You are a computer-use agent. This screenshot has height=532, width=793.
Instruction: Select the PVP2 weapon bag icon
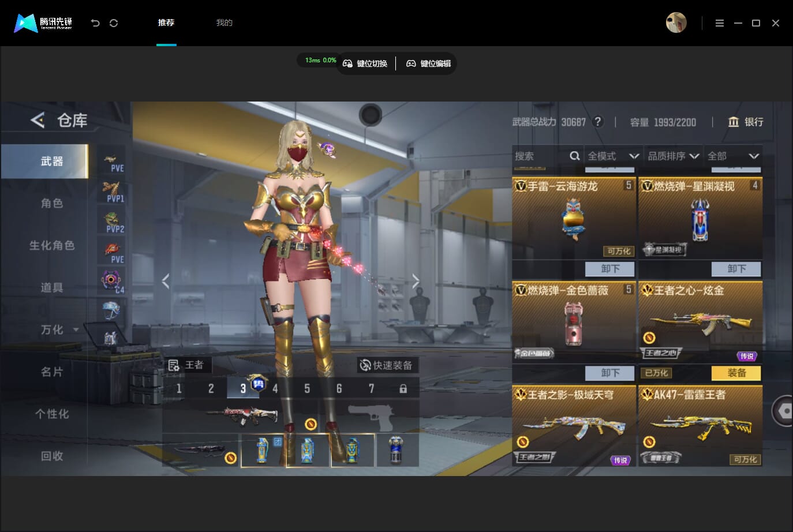tap(111, 223)
